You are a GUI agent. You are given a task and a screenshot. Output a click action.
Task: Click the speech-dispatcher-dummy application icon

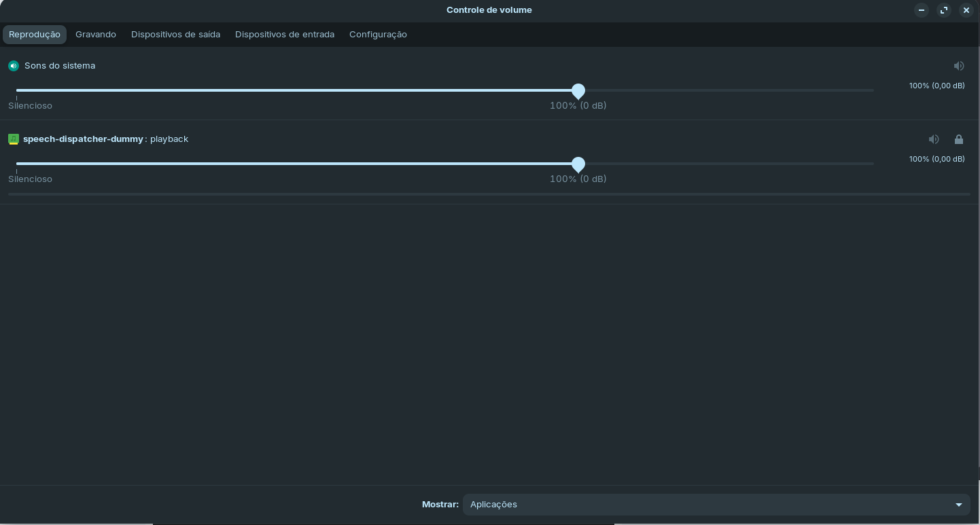click(14, 139)
